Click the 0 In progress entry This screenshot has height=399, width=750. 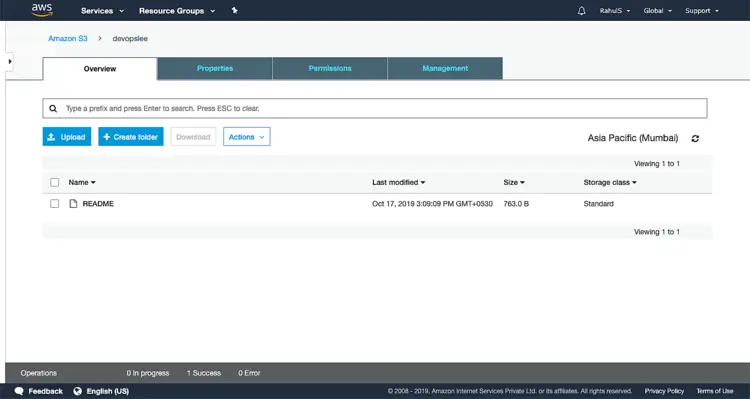click(148, 373)
